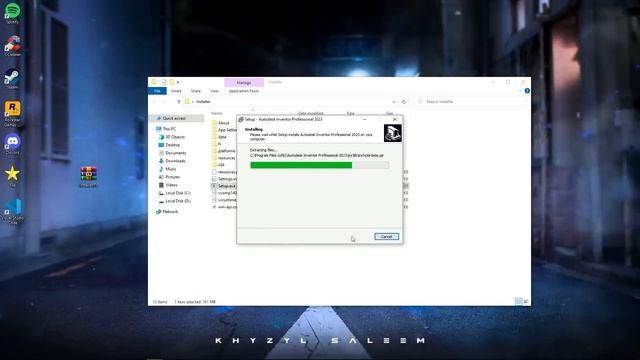Click the Back arrow in File Explorer
640x360 pixels.
click(155, 102)
